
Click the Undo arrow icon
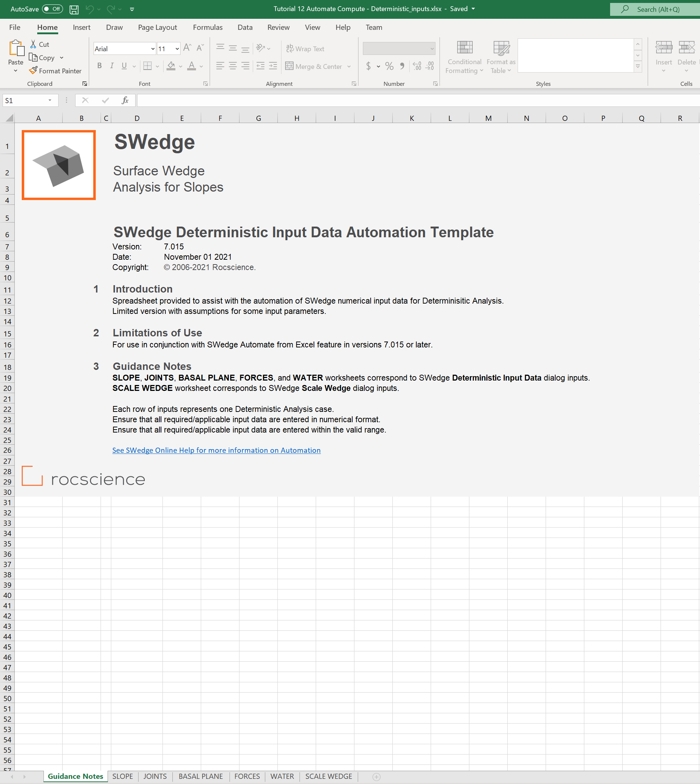point(90,9)
